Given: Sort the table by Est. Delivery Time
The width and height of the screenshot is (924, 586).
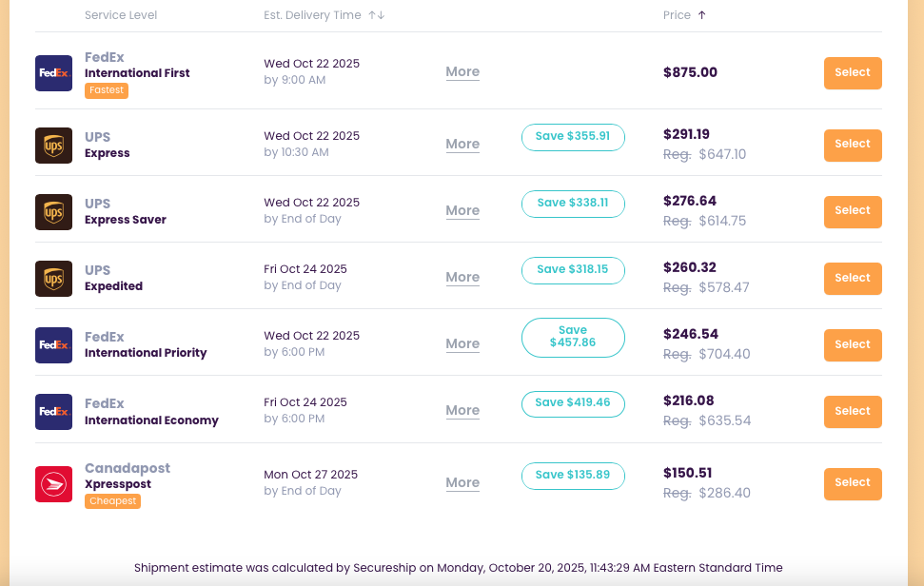Looking at the screenshot, I should point(311,15).
